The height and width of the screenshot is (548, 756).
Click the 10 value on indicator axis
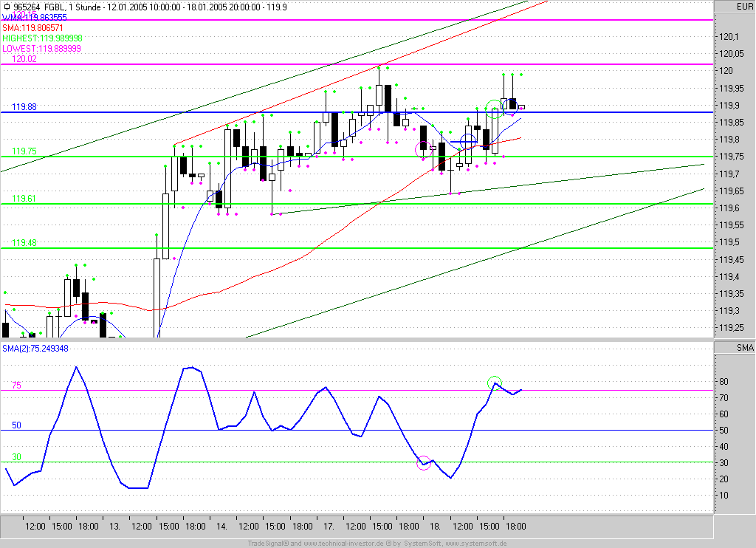click(x=724, y=496)
